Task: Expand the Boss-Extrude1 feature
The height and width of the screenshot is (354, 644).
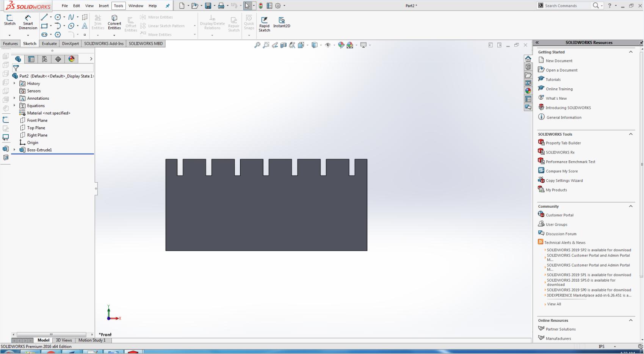Action: point(14,150)
